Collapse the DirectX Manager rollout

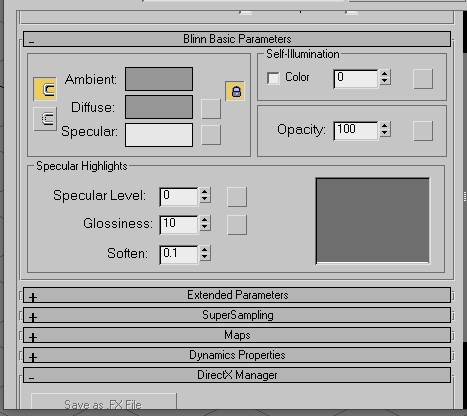pyautogui.click(x=237, y=375)
